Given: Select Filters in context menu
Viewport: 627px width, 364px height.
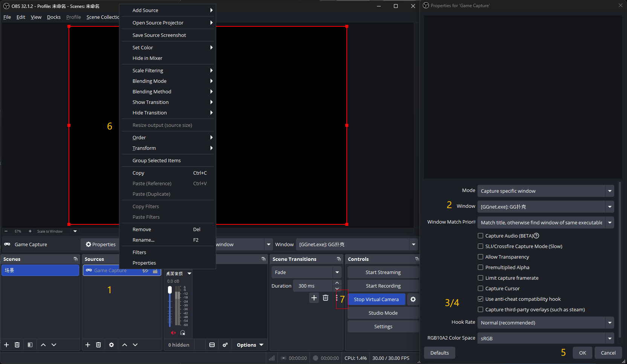Looking at the screenshot, I should 168,252.
